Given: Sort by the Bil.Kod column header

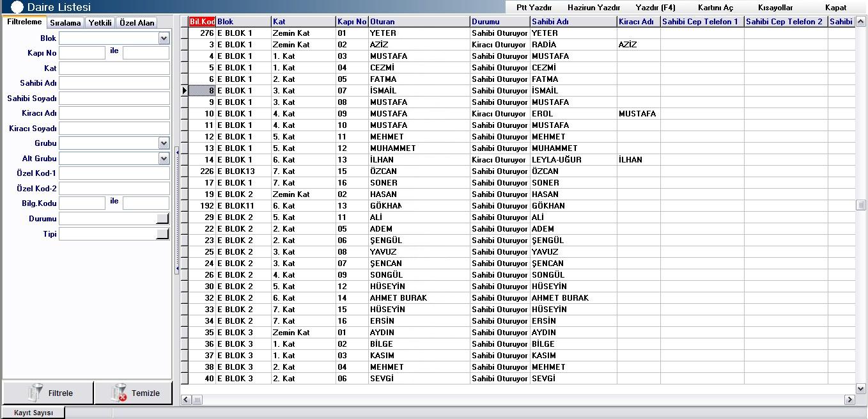Looking at the screenshot, I should (202, 22).
